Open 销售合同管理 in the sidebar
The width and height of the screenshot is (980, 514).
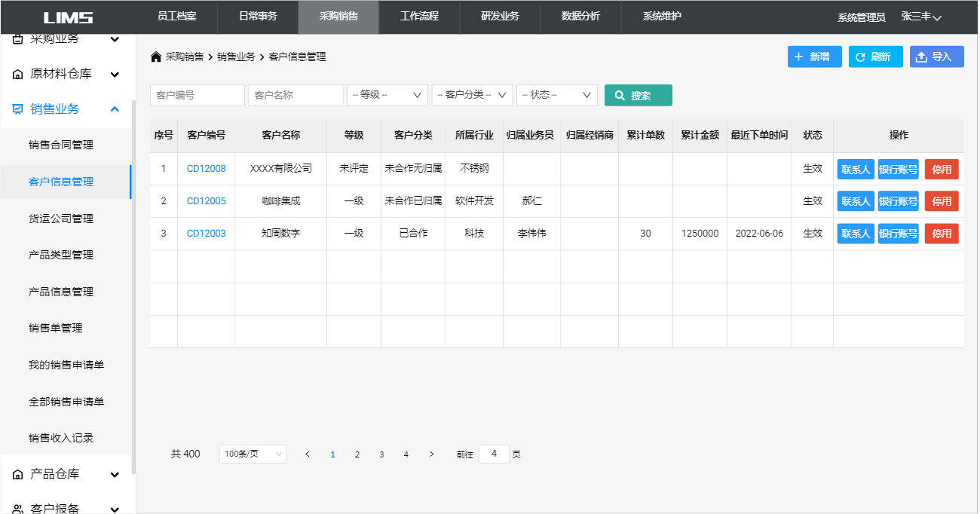[x=61, y=145]
